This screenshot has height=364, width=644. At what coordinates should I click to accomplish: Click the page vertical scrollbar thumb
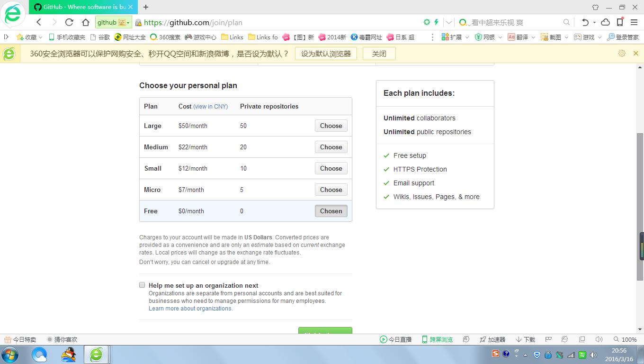[640, 207]
